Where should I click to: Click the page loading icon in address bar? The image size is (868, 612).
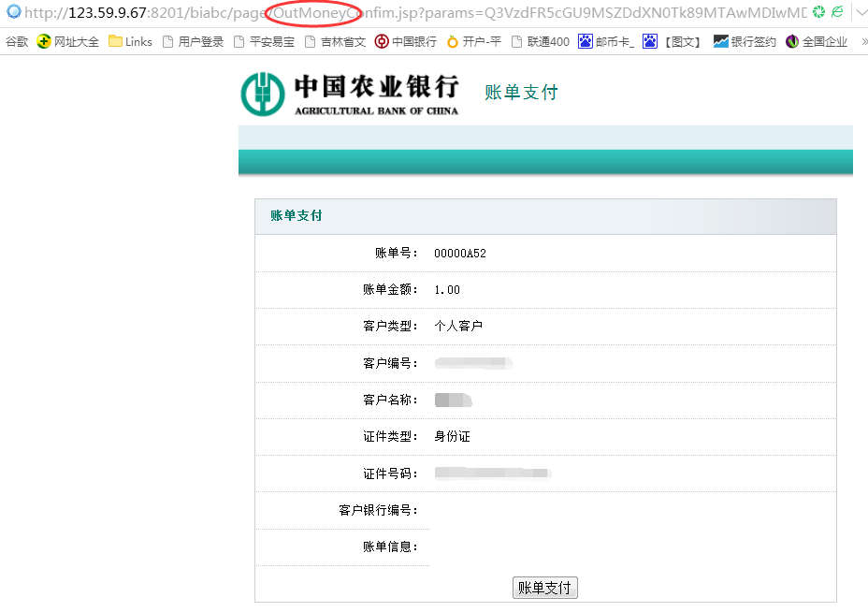tap(13, 11)
